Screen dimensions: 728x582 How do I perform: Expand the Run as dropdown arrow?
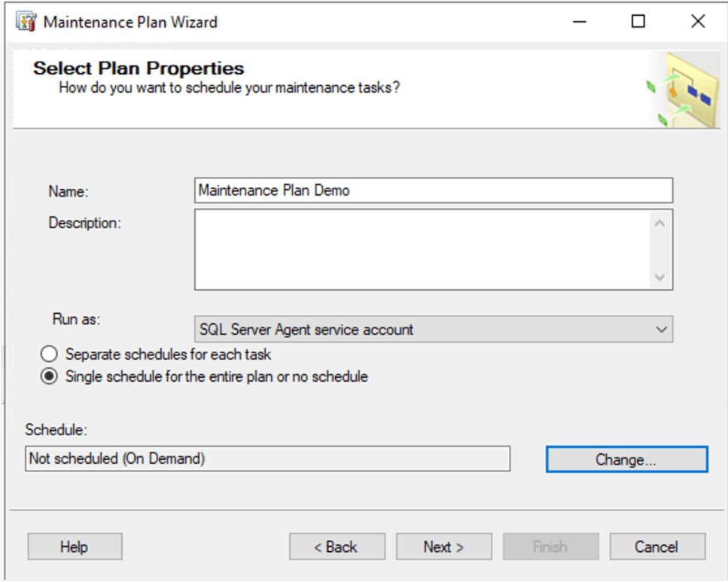[x=661, y=330]
